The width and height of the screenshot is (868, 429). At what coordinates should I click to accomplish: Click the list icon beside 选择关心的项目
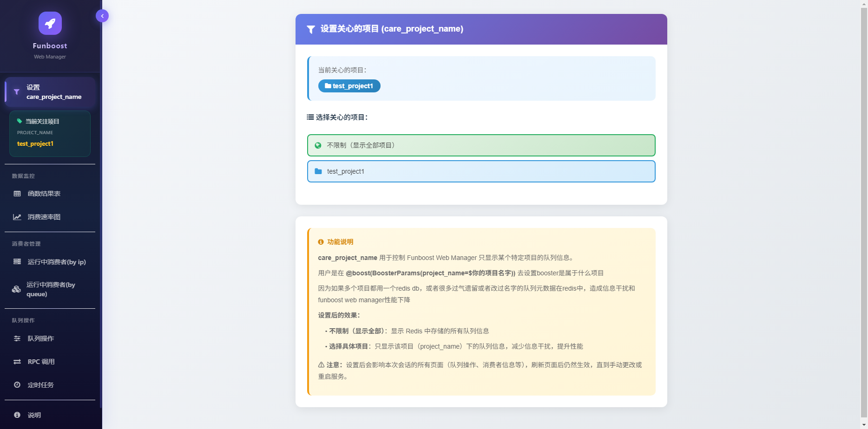pyautogui.click(x=310, y=117)
